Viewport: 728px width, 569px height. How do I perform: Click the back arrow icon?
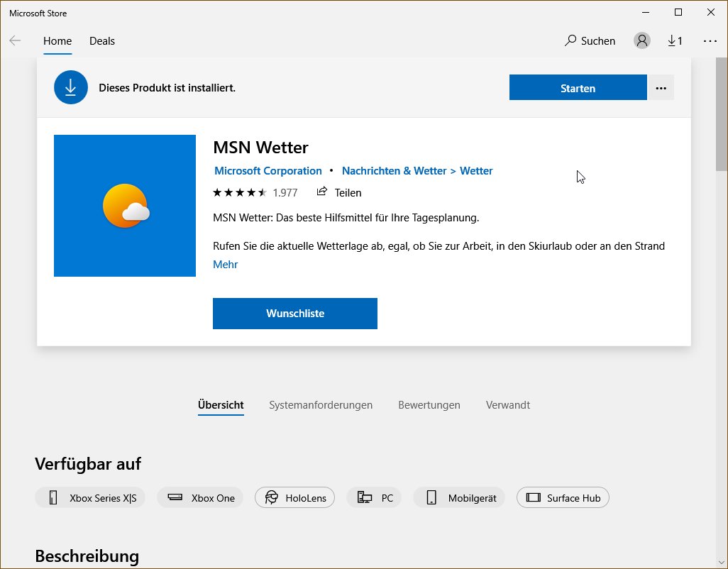[15, 41]
